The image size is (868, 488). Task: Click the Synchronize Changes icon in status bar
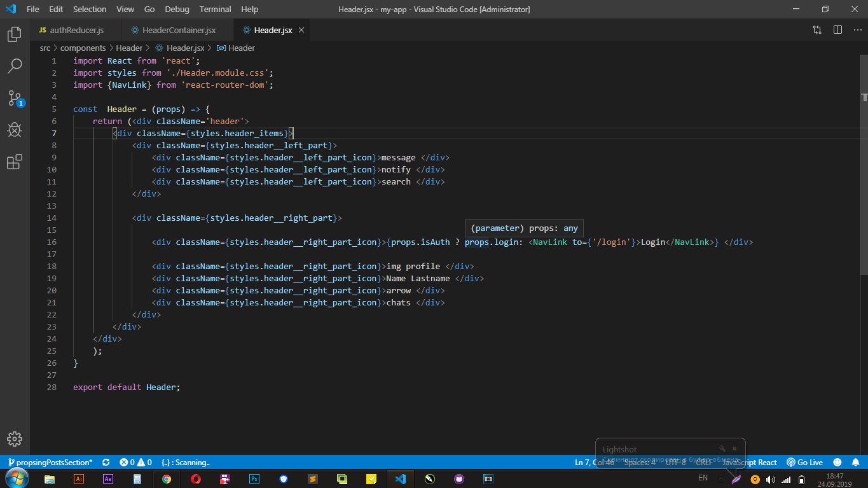pyautogui.click(x=106, y=463)
